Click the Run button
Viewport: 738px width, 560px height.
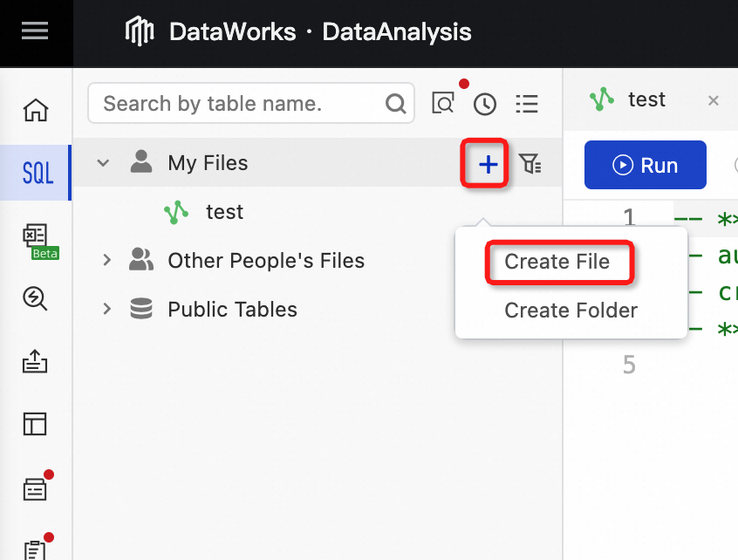645,165
